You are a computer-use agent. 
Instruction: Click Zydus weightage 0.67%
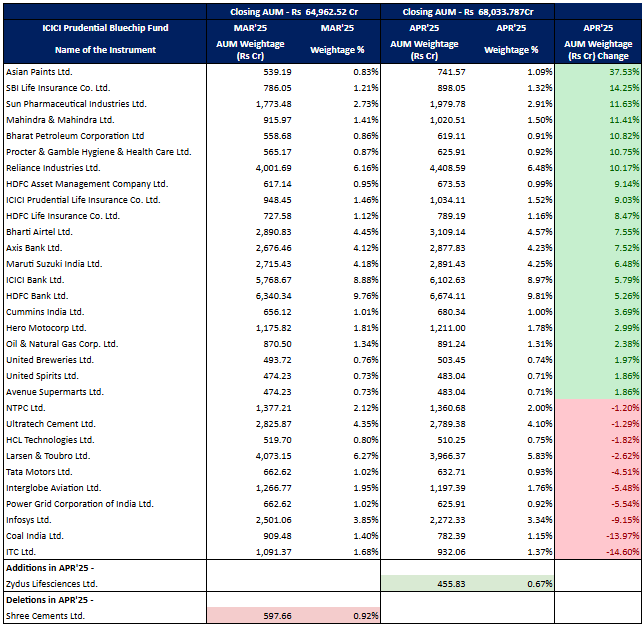click(540, 584)
